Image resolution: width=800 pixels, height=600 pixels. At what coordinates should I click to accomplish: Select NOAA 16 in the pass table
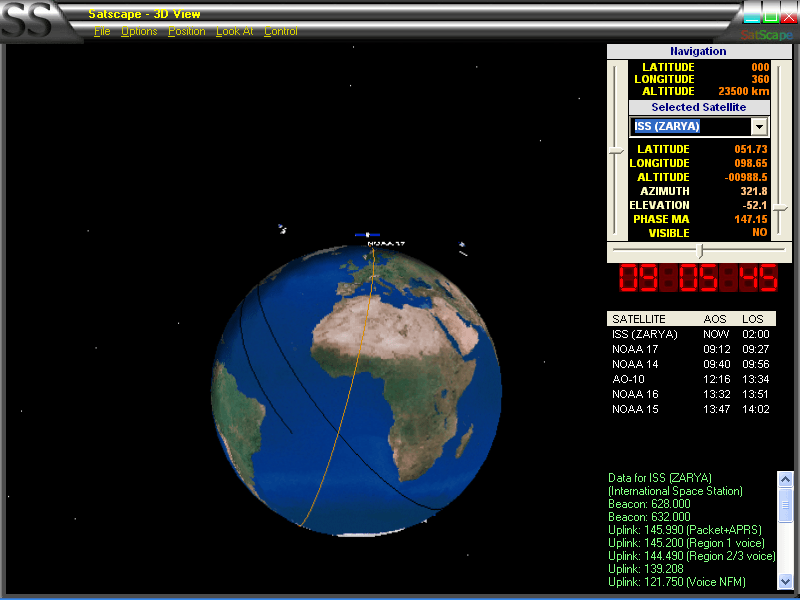635,394
